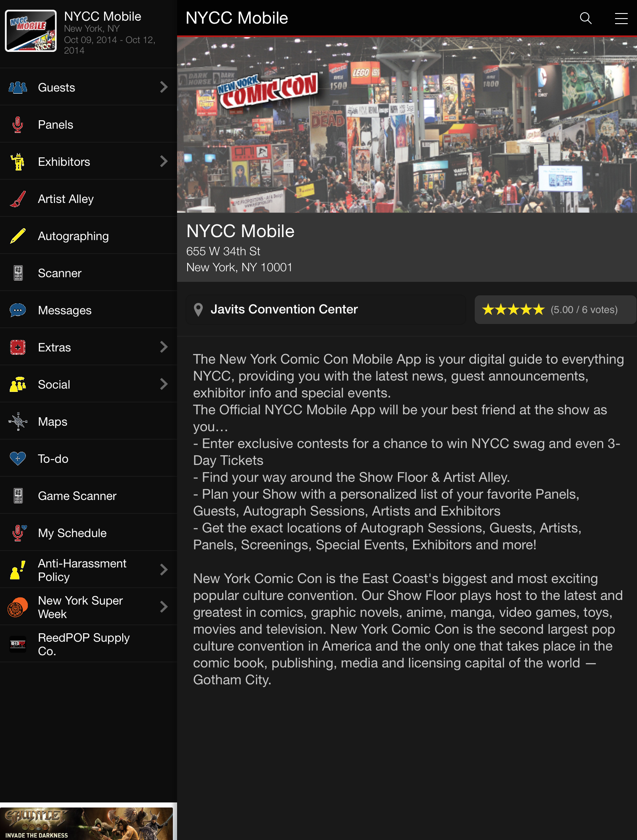Tap the Messages speech bubble icon
This screenshot has height=840, width=637.
pos(18,310)
